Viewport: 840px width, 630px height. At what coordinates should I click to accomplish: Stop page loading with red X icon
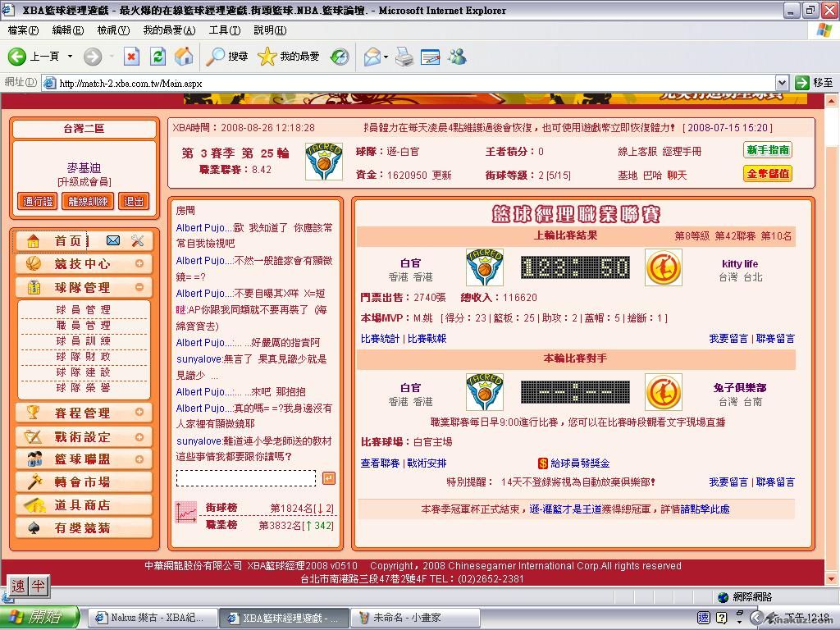click(x=131, y=57)
